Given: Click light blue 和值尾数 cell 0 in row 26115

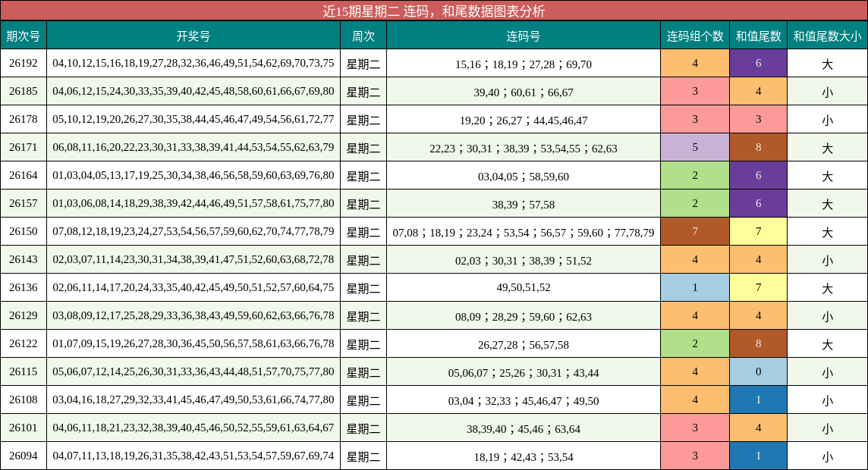Looking at the screenshot, I should [758, 371].
